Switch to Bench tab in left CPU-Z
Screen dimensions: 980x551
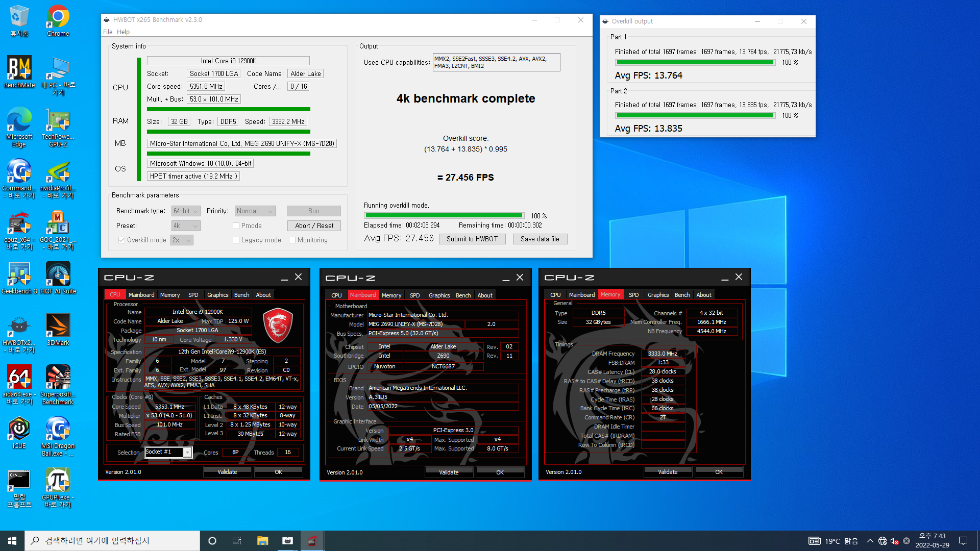241,295
